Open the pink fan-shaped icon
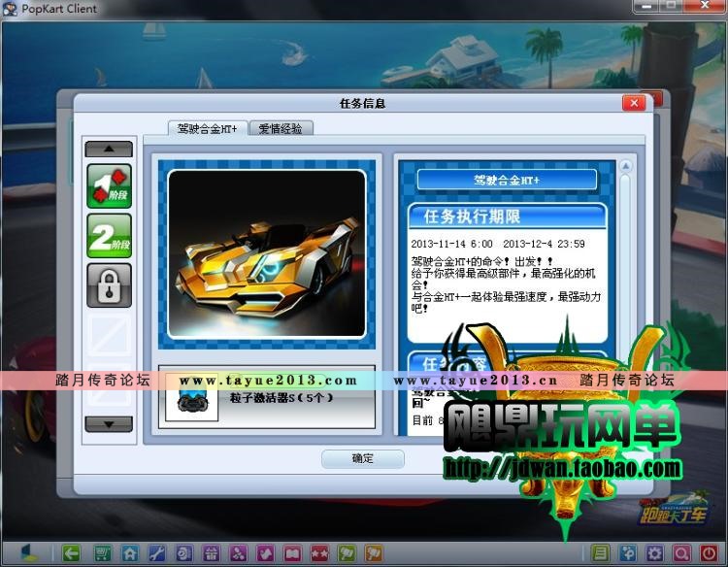 click(238, 553)
